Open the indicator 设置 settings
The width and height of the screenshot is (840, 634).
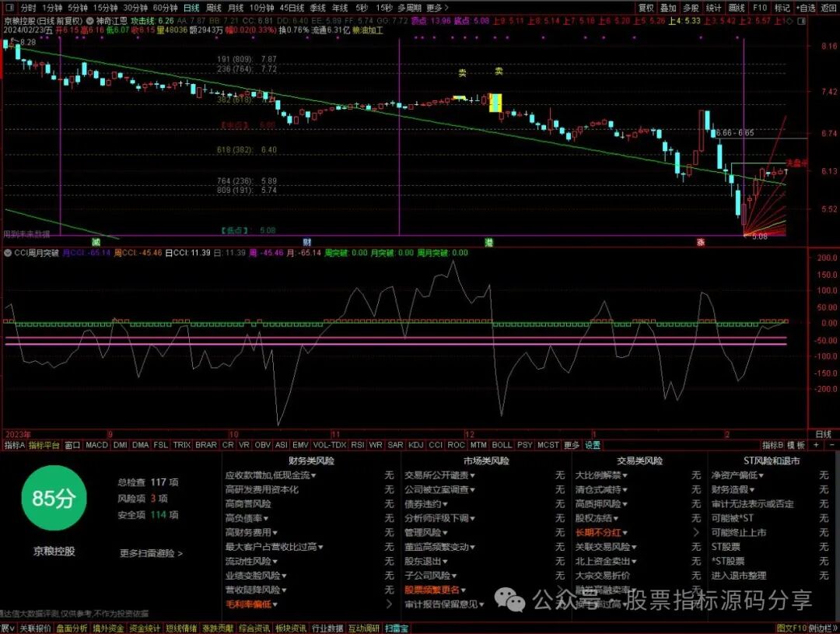[593, 445]
